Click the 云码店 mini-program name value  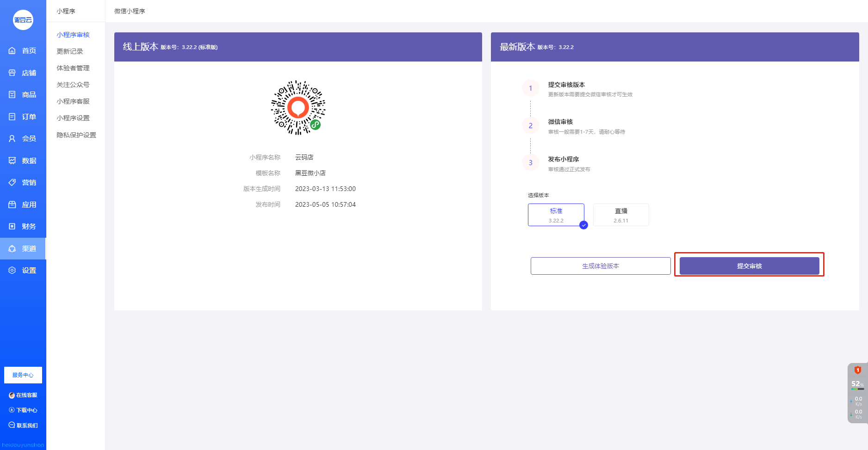pyautogui.click(x=304, y=158)
